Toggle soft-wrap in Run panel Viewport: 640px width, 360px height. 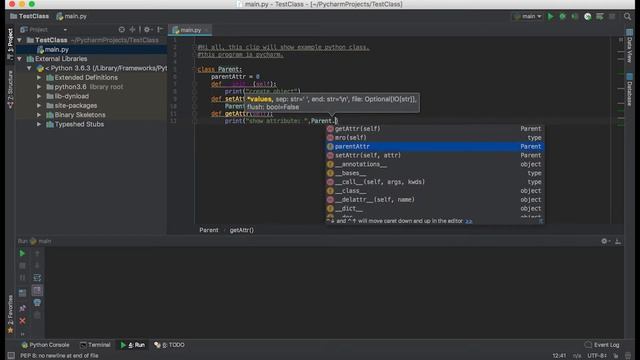(x=37, y=278)
